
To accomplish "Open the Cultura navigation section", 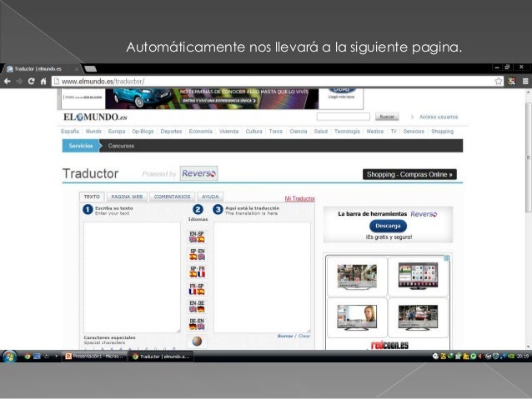I will click(x=253, y=131).
